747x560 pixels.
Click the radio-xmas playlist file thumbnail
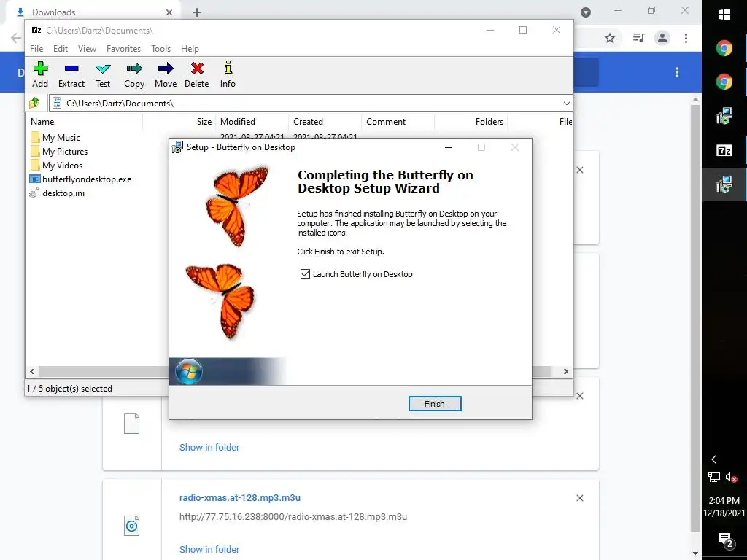(x=132, y=526)
